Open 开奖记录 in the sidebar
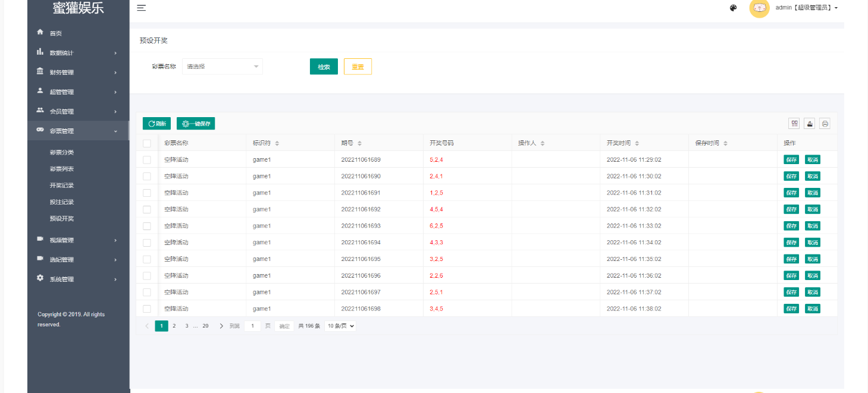 coord(62,186)
